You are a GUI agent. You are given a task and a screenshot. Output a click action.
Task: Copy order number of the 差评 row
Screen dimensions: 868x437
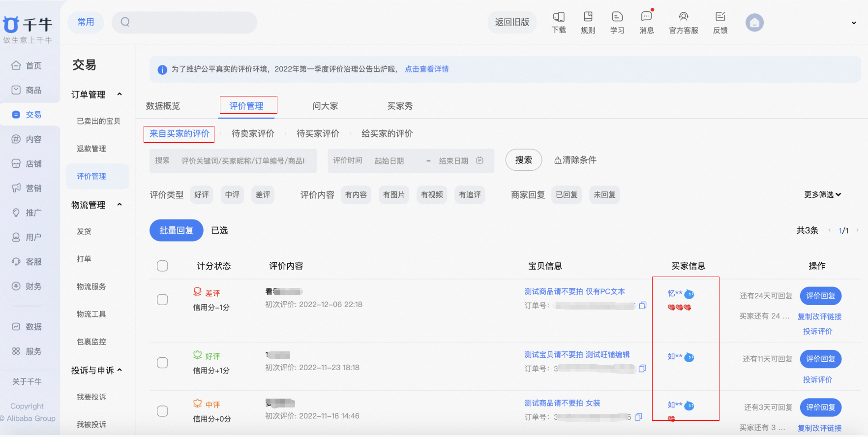(x=643, y=306)
